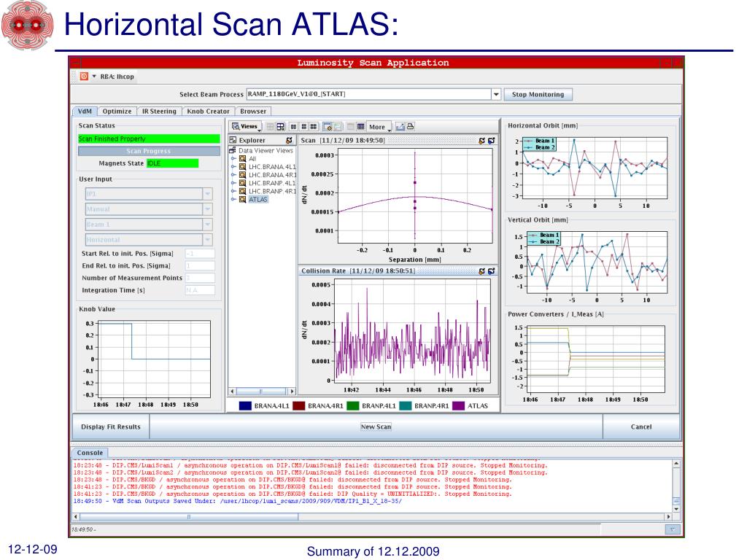
Task: Click 'Scan Finished Properly' status text
Action: [x=112, y=139]
